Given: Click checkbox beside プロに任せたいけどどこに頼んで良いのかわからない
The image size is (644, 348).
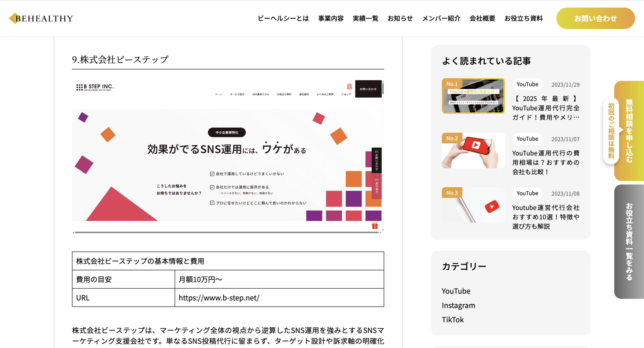Looking at the screenshot, I should pyautogui.click(x=212, y=203).
